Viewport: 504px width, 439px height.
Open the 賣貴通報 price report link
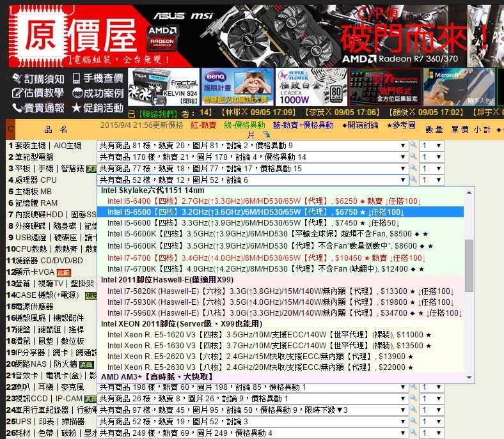tap(38, 108)
